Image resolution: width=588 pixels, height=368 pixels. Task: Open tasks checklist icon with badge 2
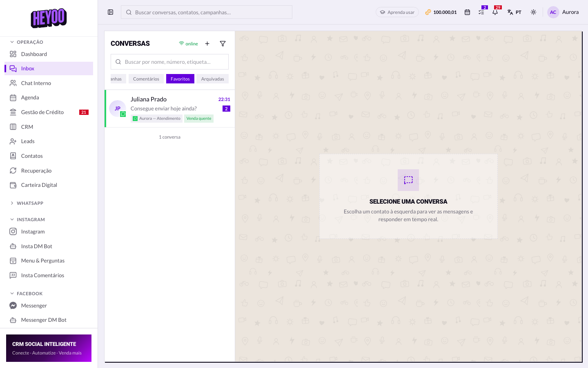pyautogui.click(x=481, y=12)
